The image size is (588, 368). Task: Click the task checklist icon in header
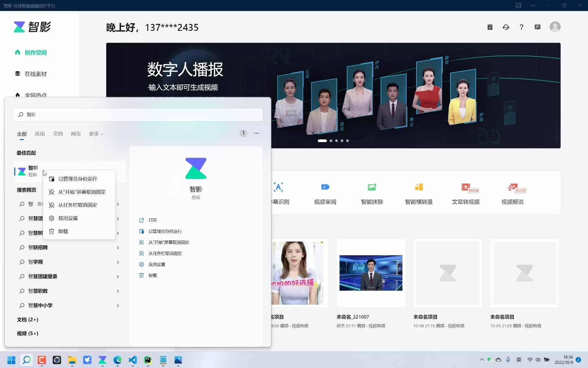tap(490, 27)
